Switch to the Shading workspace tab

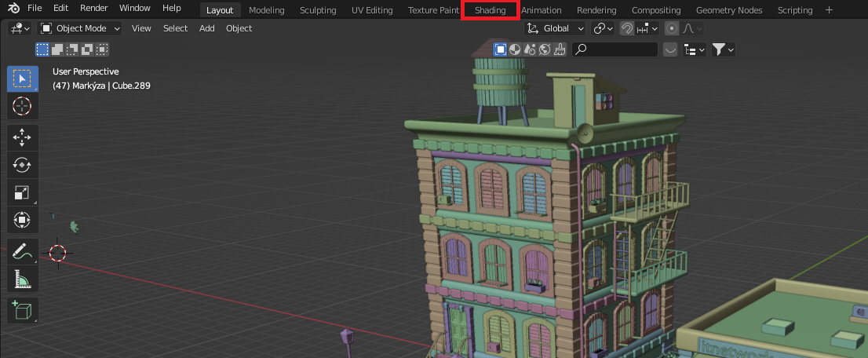tap(490, 10)
